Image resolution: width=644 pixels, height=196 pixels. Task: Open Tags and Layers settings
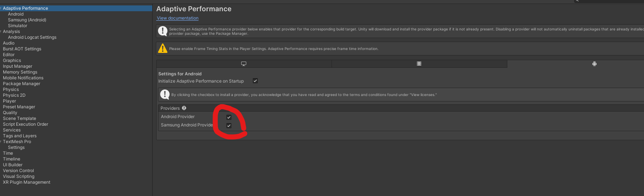tap(20, 136)
